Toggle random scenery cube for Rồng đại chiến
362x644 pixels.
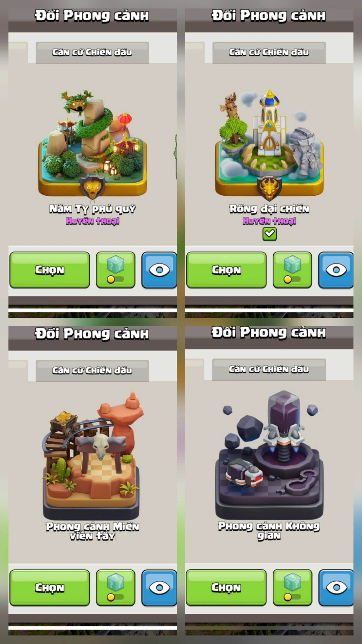(x=292, y=270)
